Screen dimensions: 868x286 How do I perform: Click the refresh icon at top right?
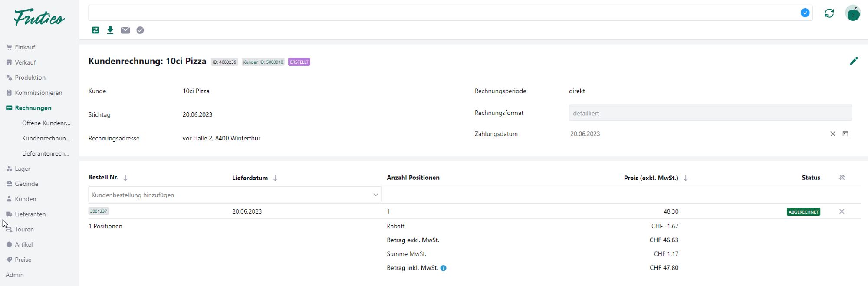tap(829, 13)
